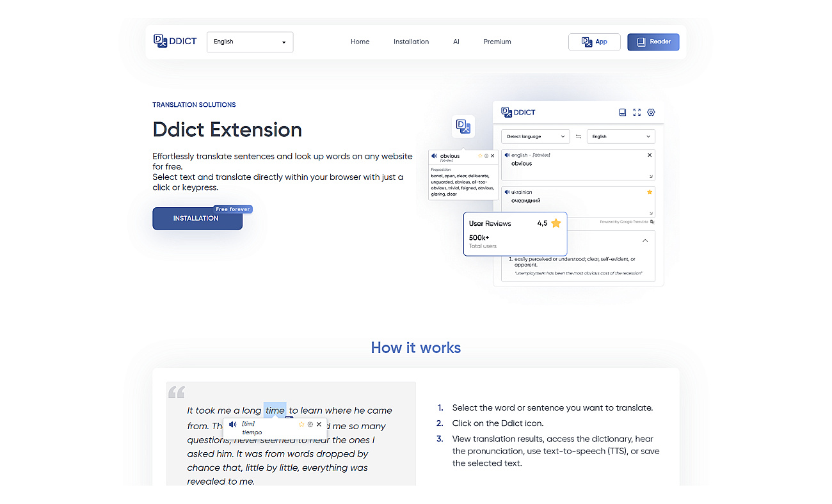Toggle the favorite star on ukrainian translation

(650, 192)
